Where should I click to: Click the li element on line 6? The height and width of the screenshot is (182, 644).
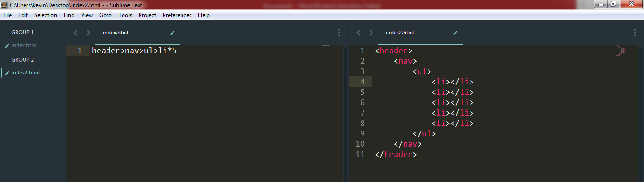pos(453,102)
